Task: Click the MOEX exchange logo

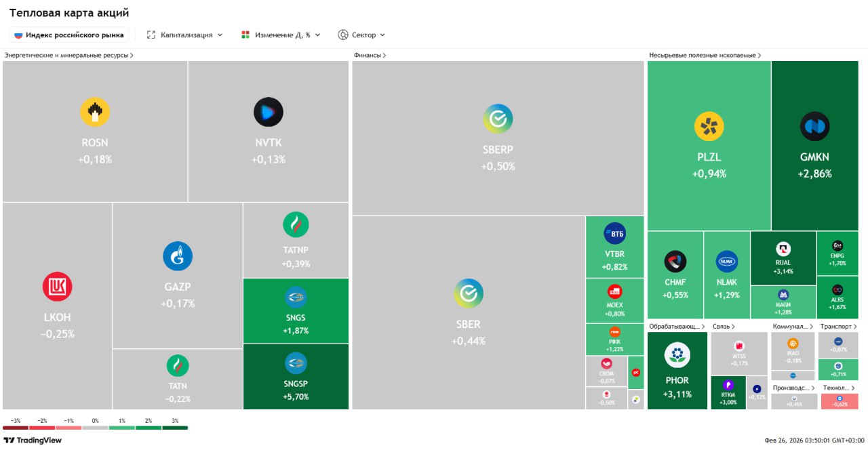Action: click(614, 291)
